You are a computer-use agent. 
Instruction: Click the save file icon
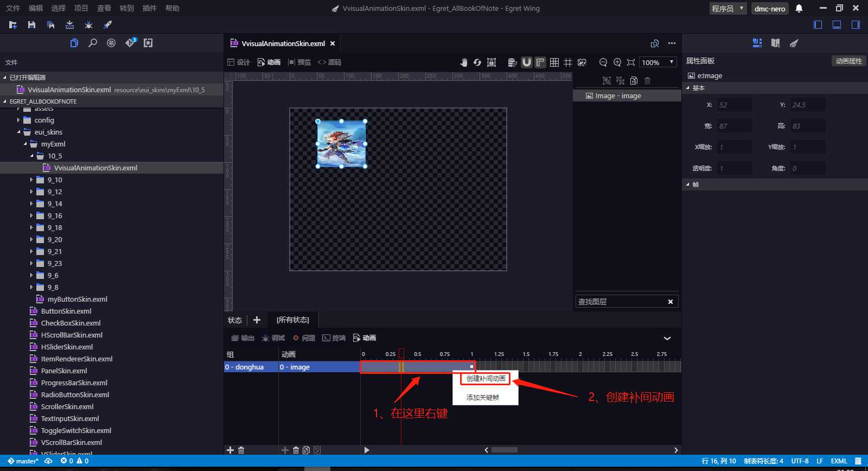[31, 25]
